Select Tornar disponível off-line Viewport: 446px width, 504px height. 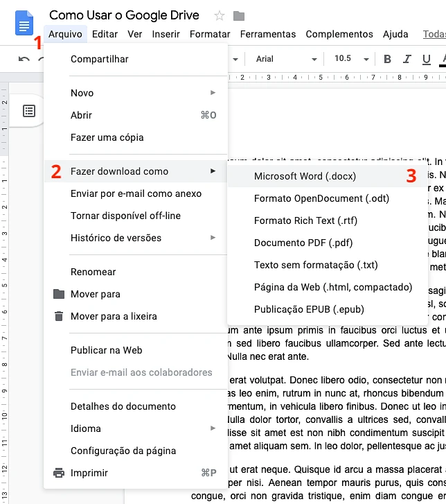[136, 216]
